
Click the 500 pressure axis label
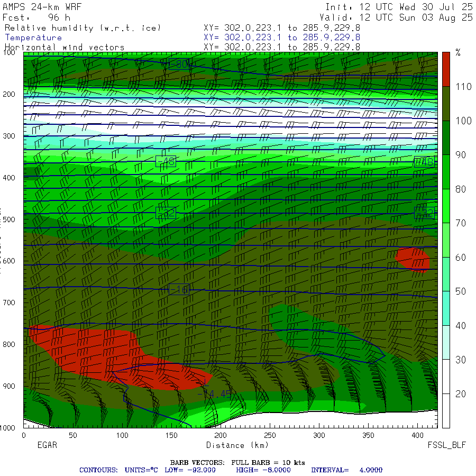(9, 219)
